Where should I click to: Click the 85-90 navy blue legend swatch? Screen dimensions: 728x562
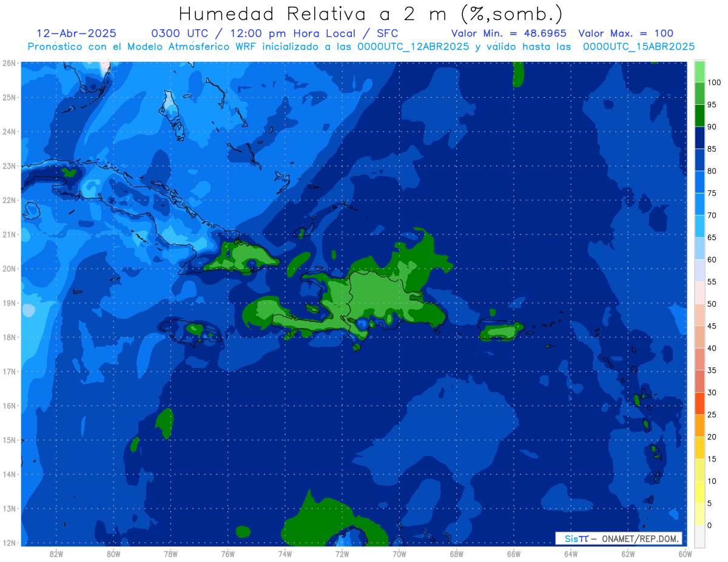(699, 138)
